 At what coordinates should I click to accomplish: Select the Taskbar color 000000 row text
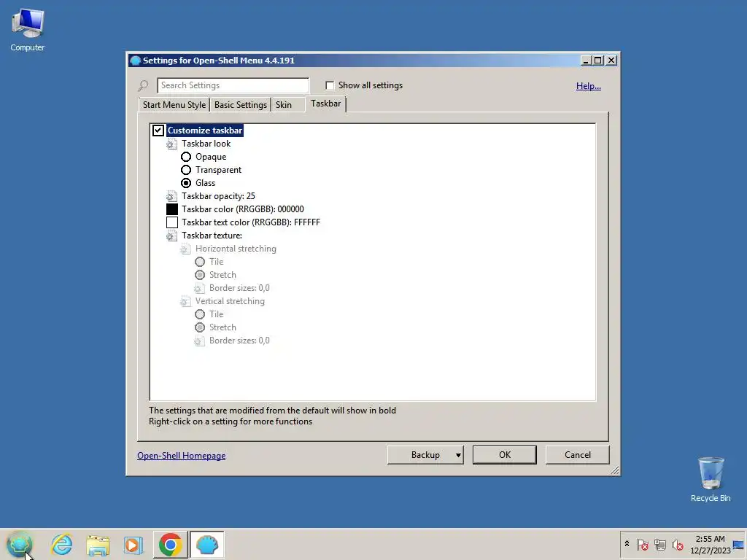242,209
